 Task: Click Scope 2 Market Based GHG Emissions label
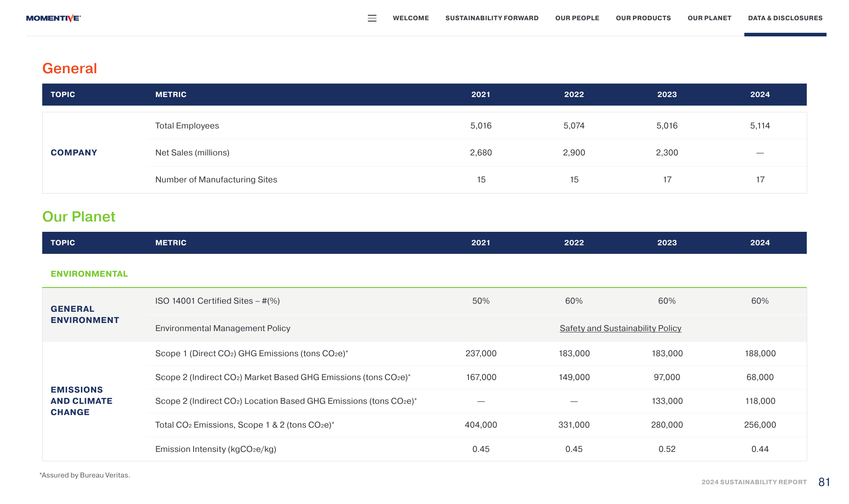[x=283, y=377]
